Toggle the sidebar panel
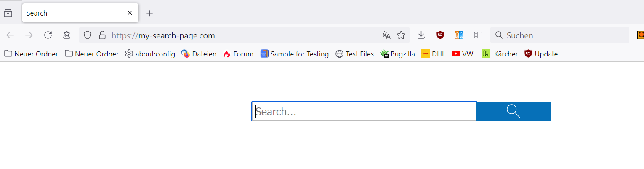 pos(478,35)
